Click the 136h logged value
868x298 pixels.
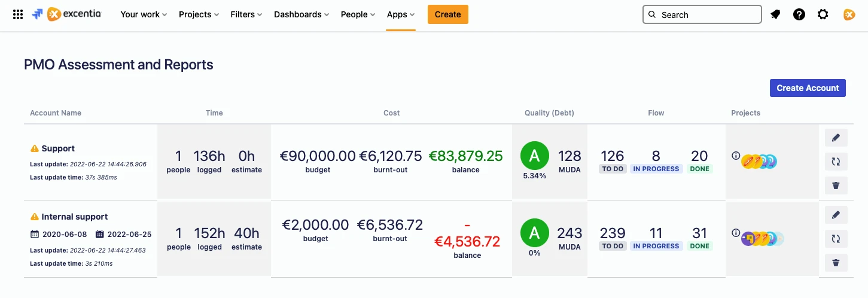(209, 156)
